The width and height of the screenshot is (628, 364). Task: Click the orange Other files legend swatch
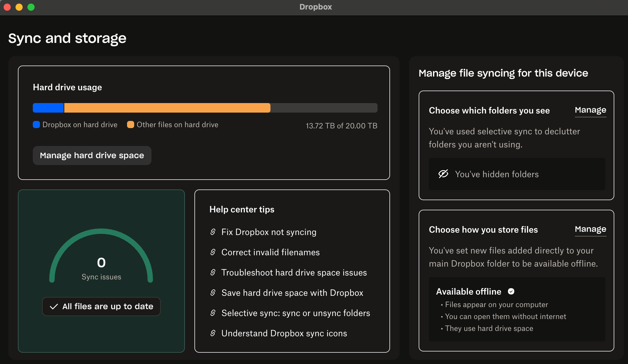(131, 125)
